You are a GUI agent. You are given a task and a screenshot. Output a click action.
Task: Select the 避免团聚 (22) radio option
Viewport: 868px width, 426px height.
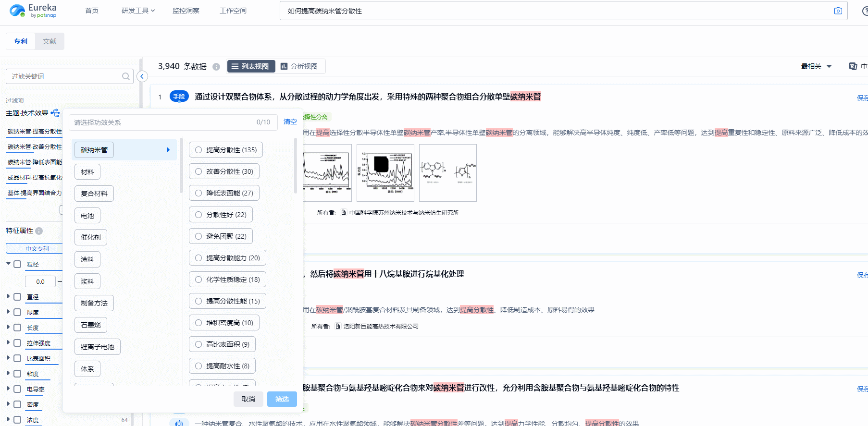pyautogui.click(x=198, y=236)
